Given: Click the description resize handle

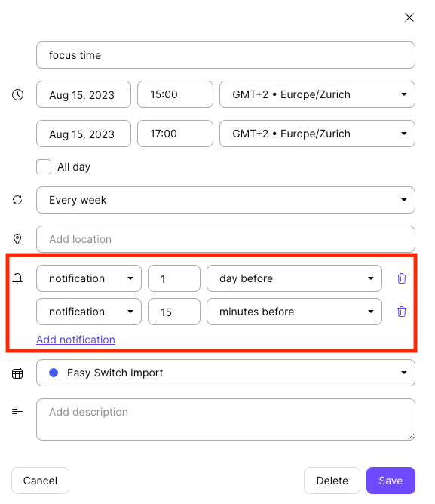Looking at the screenshot, I should 411,437.
